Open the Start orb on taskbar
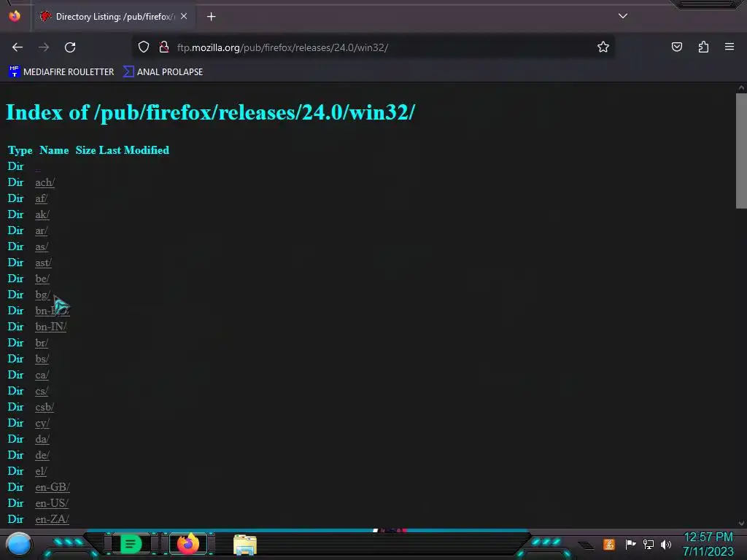The height and width of the screenshot is (560, 747). tap(19, 544)
